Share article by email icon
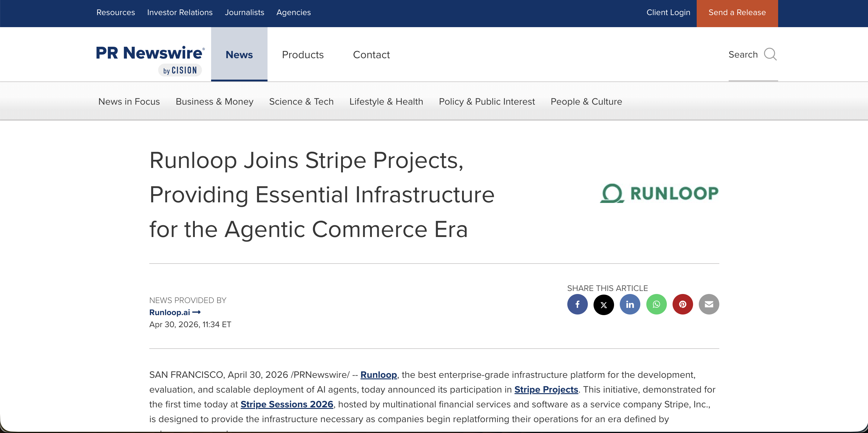The image size is (868, 433). [709, 304]
